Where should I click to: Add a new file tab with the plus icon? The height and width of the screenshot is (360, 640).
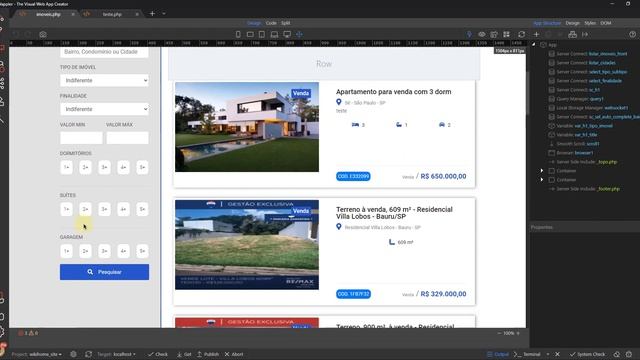pos(152,13)
